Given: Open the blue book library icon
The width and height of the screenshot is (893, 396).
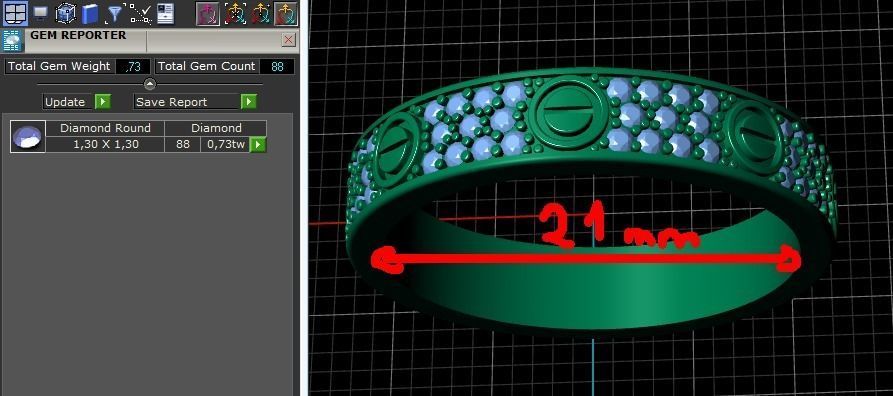Looking at the screenshot, I should tap(90, 14).
